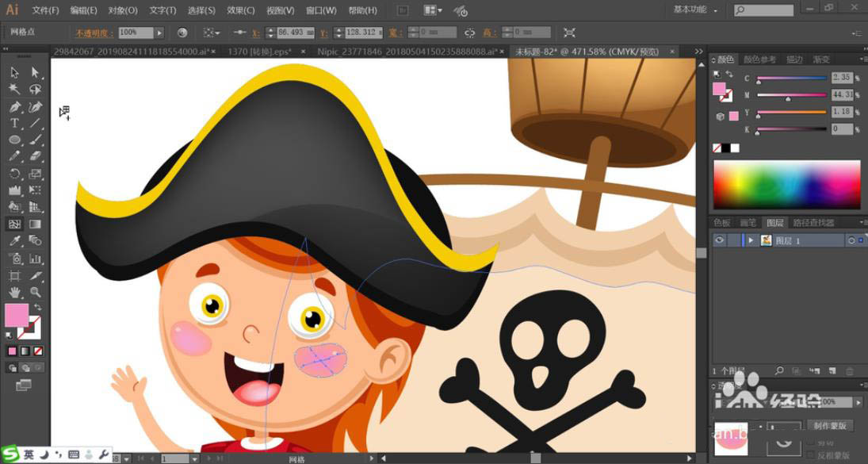Open transparency panel opacity dropdown arrow

[858, 402]
